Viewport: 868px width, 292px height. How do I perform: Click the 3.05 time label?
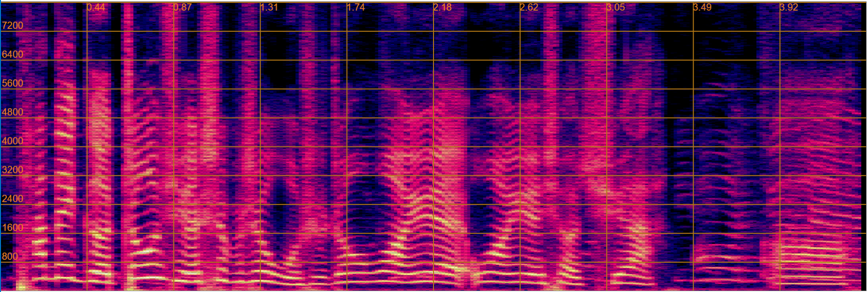616,7
